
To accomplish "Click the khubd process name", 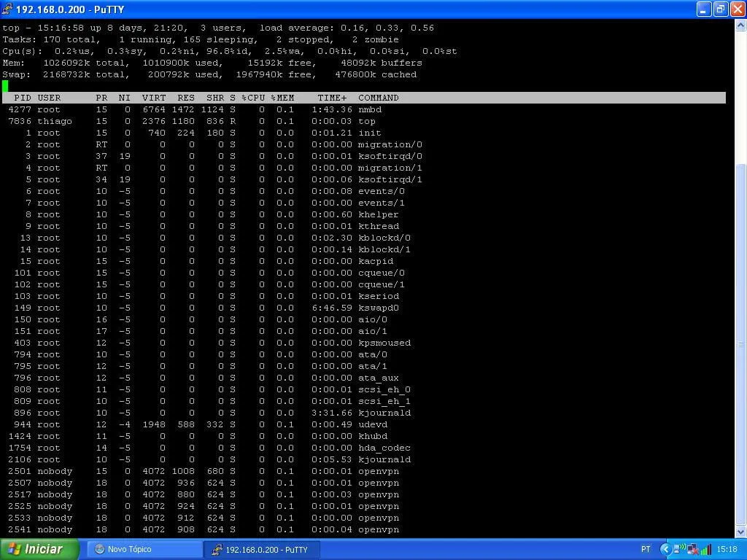I will pos(373,436).
